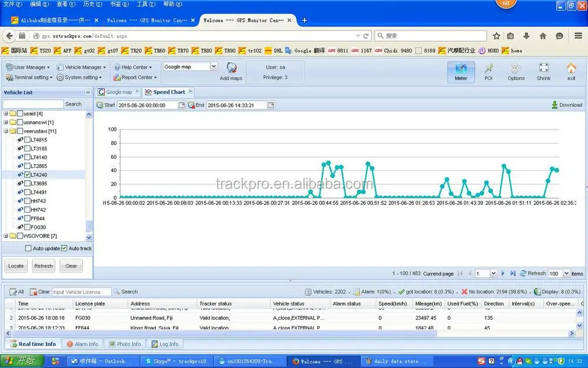Open the POI tool

(x=488, y=71)
